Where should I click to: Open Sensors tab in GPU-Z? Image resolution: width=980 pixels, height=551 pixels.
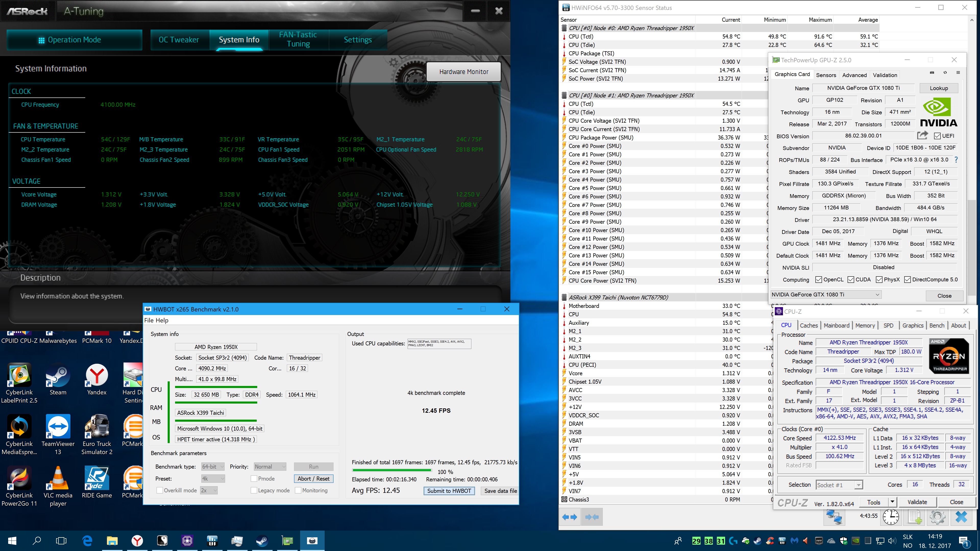point(826,75)
